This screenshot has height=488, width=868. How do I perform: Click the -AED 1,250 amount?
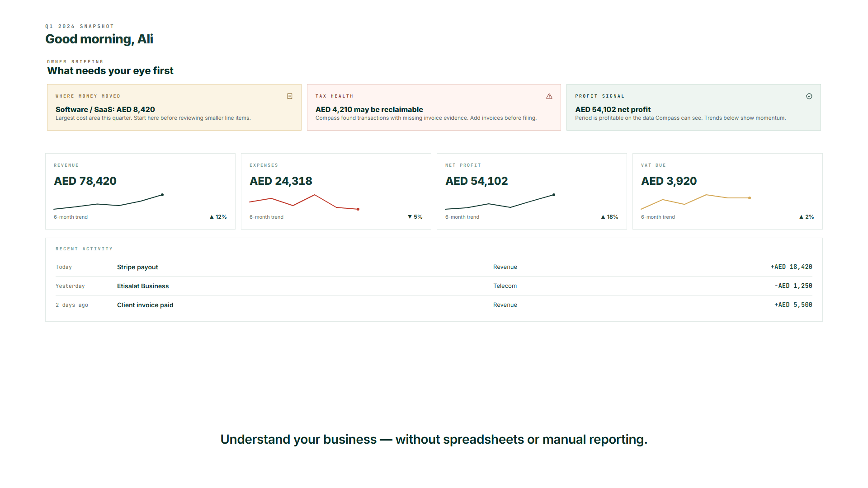(x=793, y=286)
